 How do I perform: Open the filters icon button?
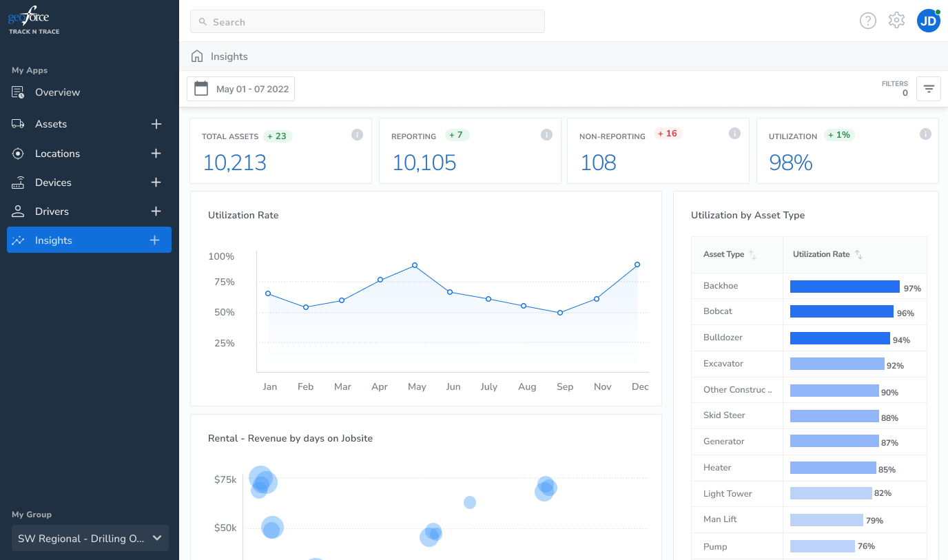pyautogui.click(x=929, y=89)
